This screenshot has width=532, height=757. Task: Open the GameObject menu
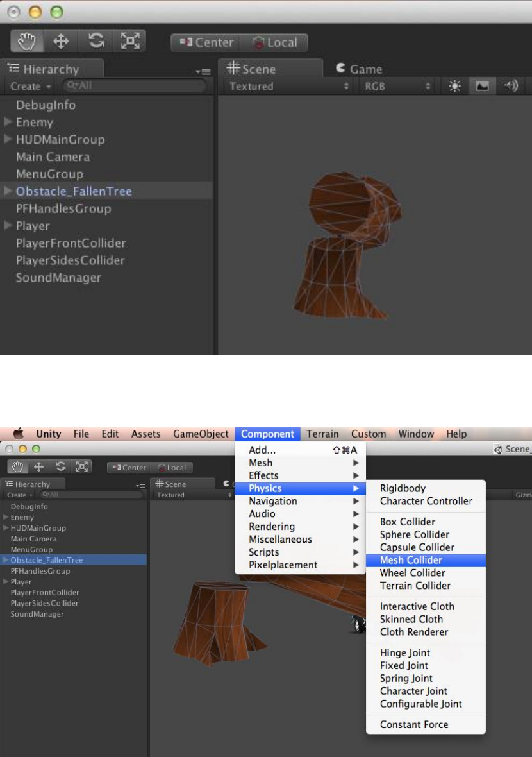tap(201, 434)
